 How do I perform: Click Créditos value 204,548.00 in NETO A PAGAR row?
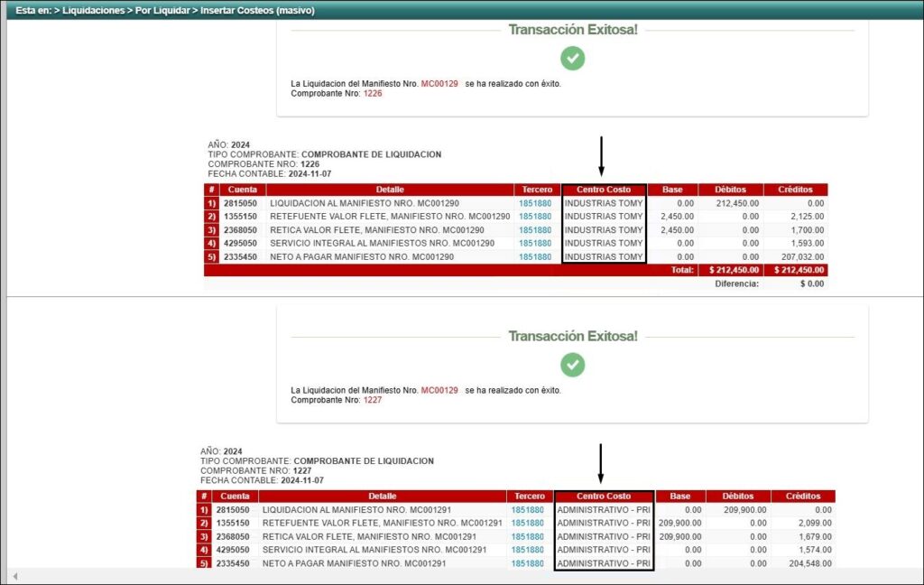coord(803,563)
